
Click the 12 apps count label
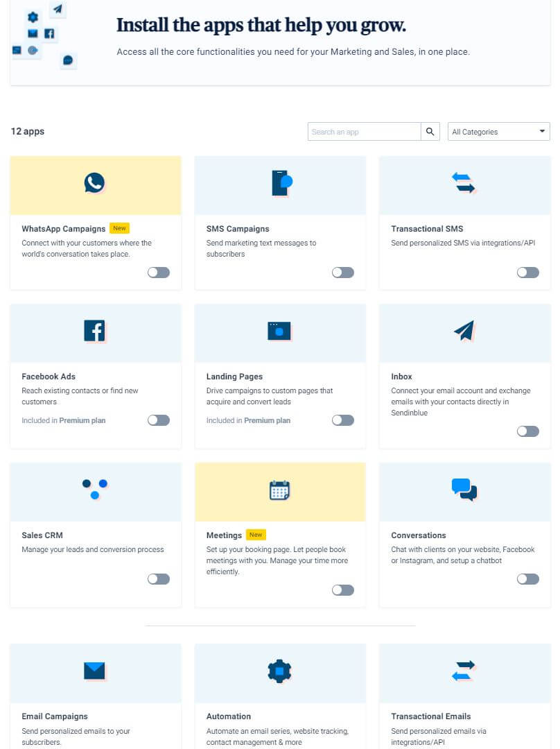click(28, 131)
